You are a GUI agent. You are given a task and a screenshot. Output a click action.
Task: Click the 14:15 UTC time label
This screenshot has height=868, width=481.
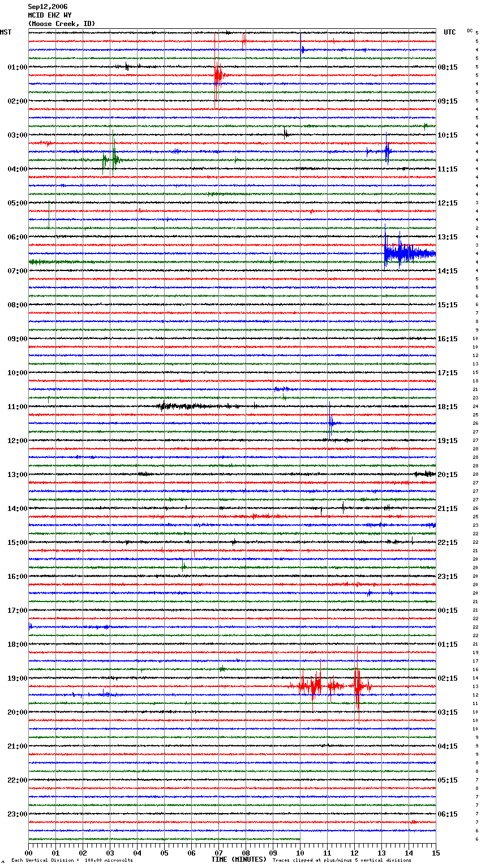pos(448,271)
